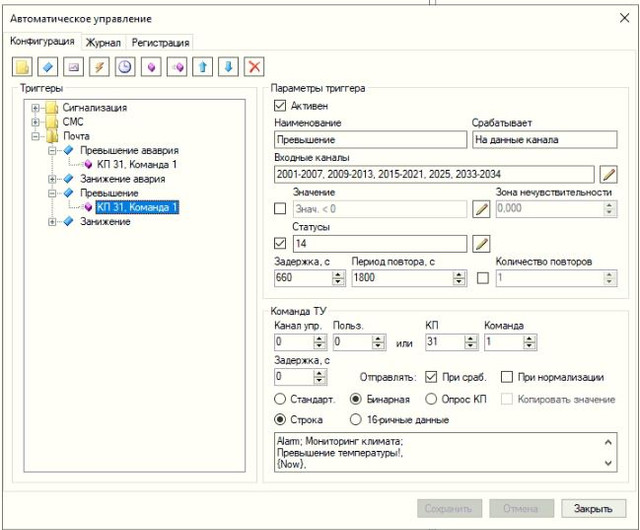The height and width of the screenshot is (530, 640).
Task: Click the Alarm command text area
Action: pos(445,452)
